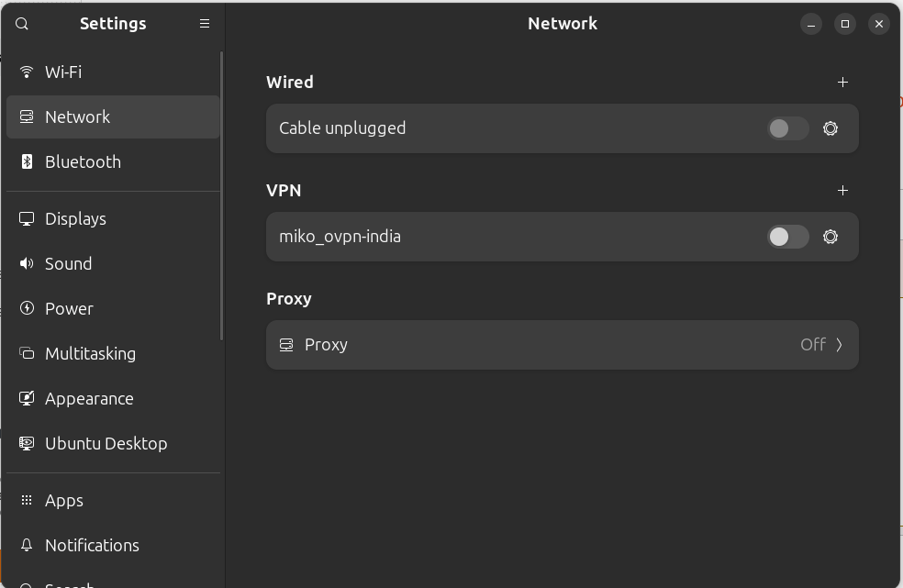
Task: Open settings gear for Wired connection
Action: coord(831,128)
